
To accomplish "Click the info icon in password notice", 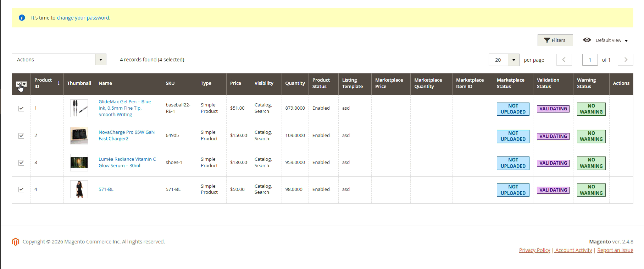I will click(x=22, y=18).
